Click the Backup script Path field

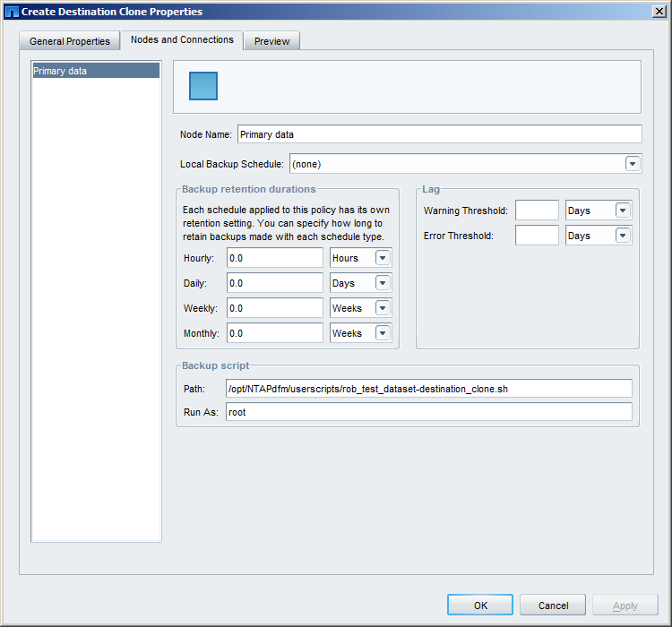point(428,389)
